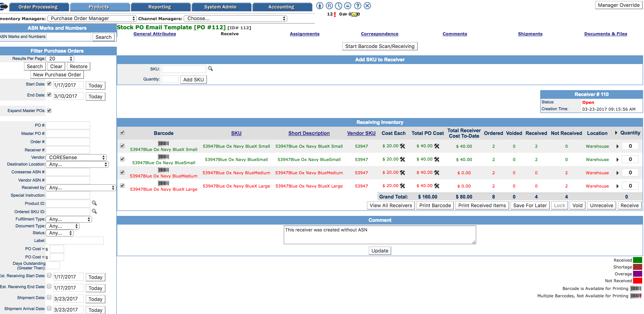This screenshot has height=314, width=644.
Task: Open the help question mark icon
Action: pos(358,5)
